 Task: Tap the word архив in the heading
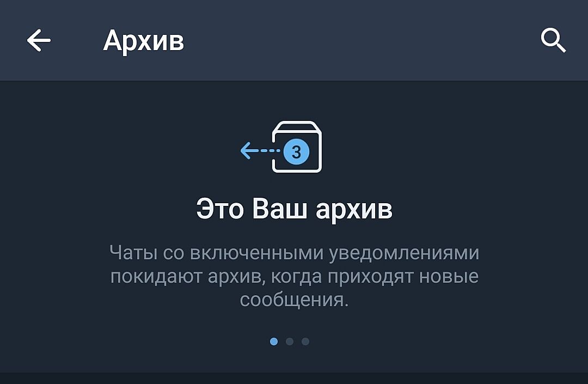pyautogui.click(x=354, y=210)
